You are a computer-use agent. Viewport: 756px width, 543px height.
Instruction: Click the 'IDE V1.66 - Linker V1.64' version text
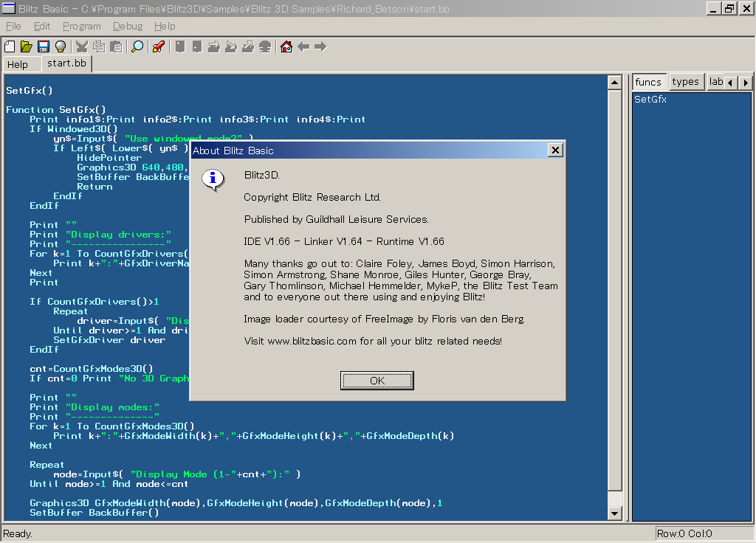point(344,241)
